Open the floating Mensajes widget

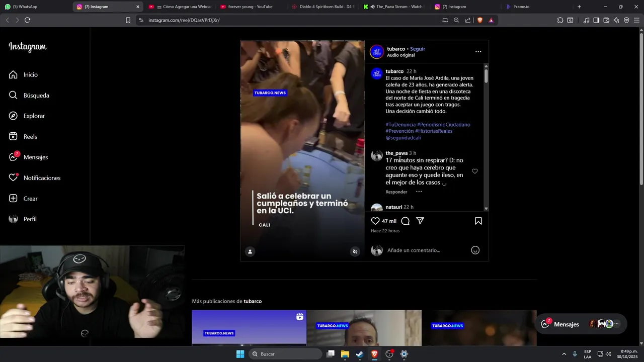(581, 324)
